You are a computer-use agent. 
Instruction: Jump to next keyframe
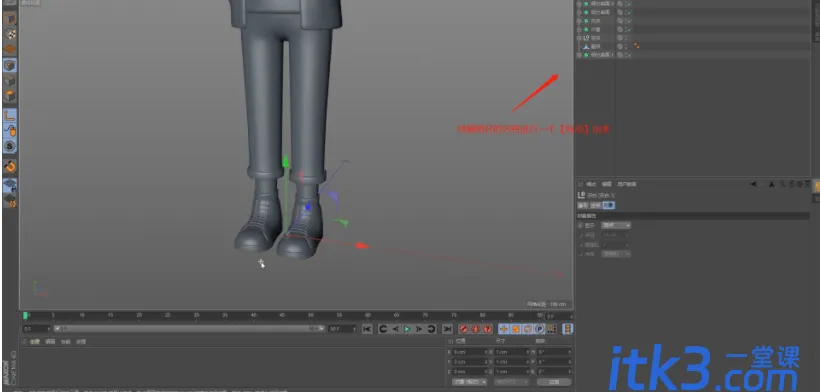coord(431,329)
